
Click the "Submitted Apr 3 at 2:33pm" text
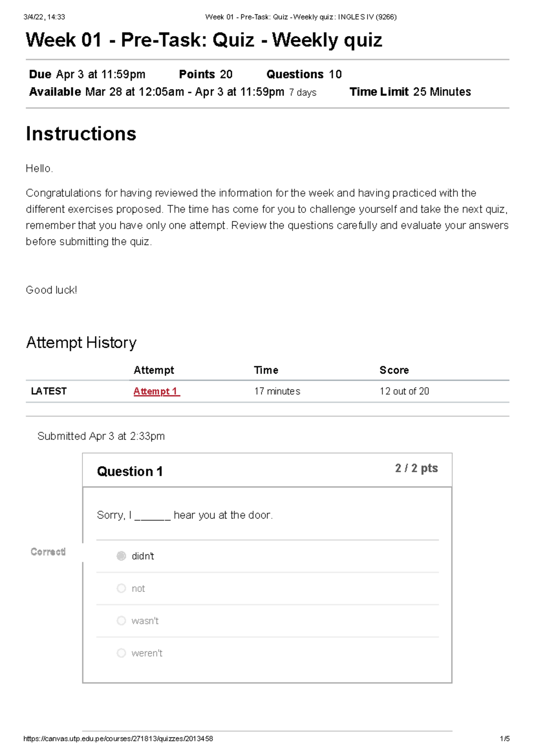[101, 436]
